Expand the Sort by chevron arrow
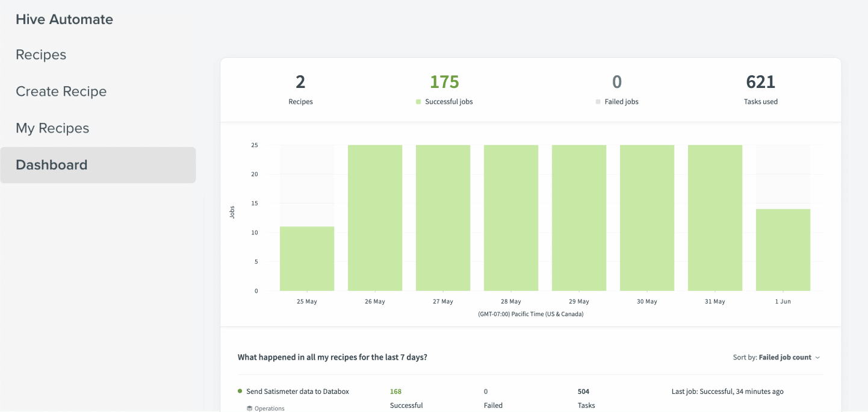This screenshot has width=868, height=412. point(817,358)
